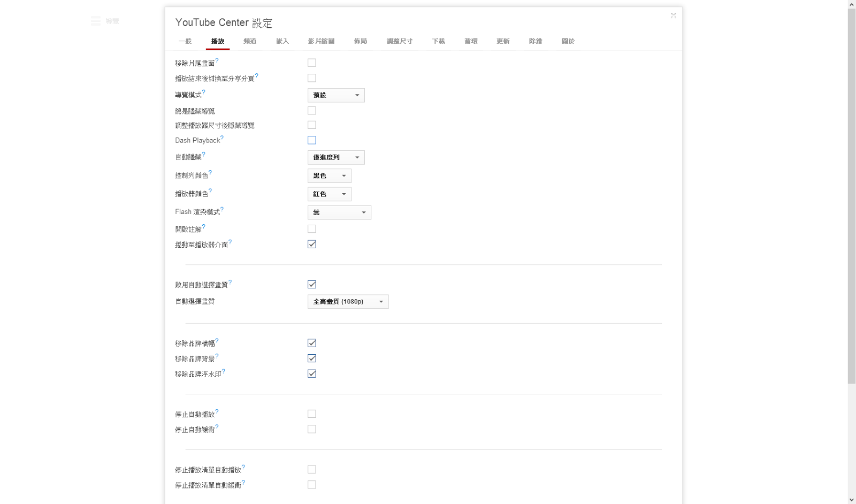Click question mark next to 播放器顏色
Screen dimensions: 856x504
210,190
